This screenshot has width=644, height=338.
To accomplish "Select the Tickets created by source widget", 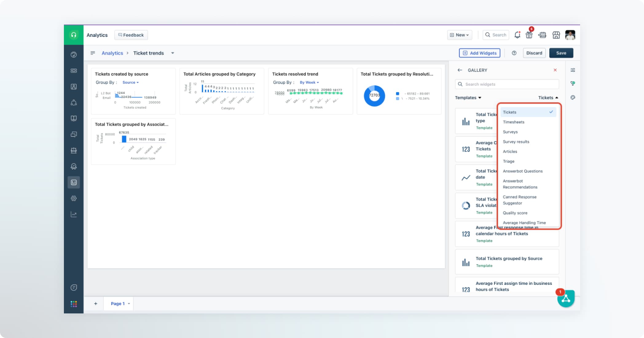I will pos(133,91).
